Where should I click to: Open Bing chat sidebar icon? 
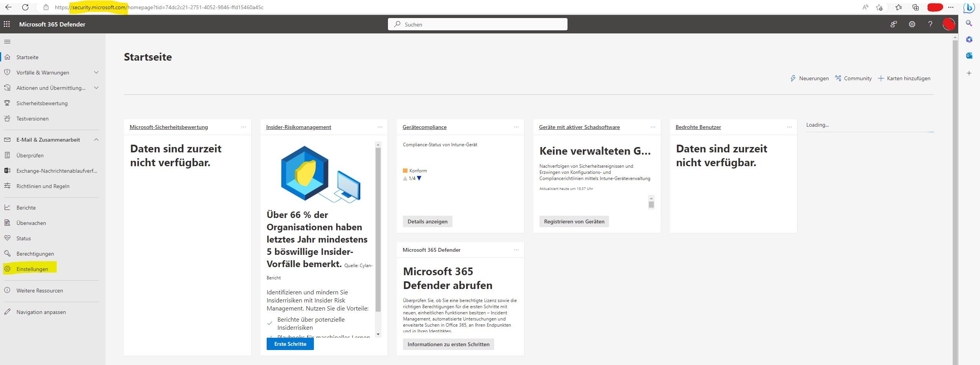pos(969,7)
